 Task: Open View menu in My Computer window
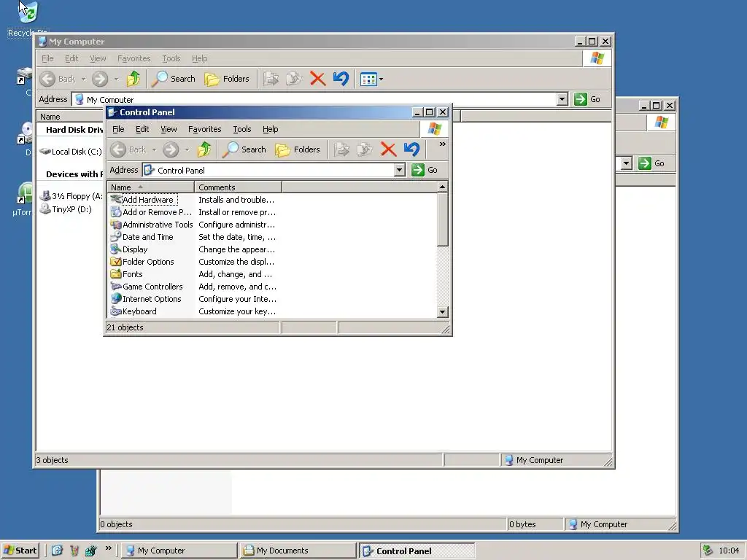coord(98,58)
